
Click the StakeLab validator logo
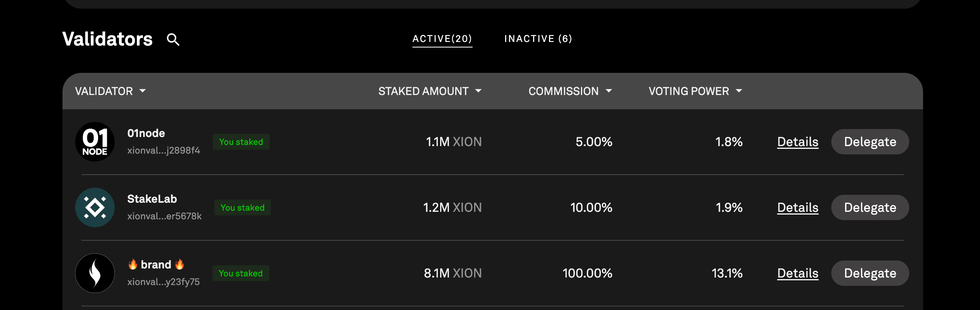(95, 207)
